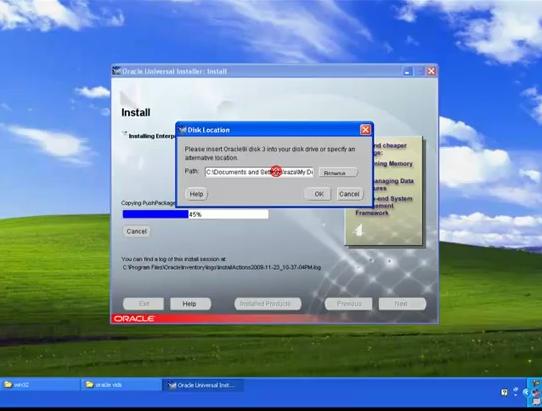Click the Browse button beside the Path field

click(x=338, y=172)
